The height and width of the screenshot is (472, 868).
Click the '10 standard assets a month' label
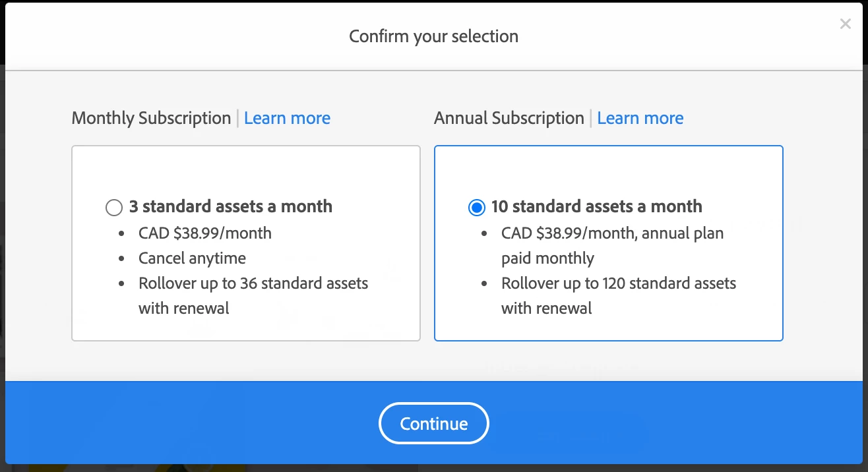pos(596,206)
